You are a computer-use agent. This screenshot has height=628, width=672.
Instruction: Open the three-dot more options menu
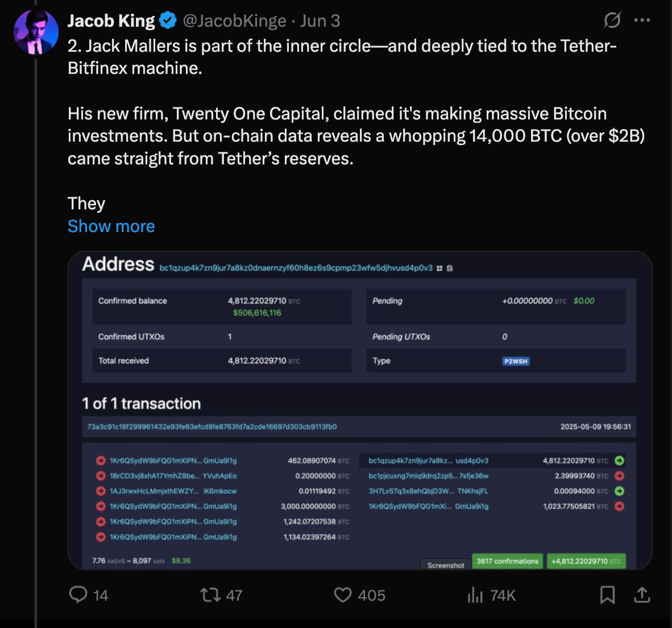pyautogui.click(x=642, y=20)
